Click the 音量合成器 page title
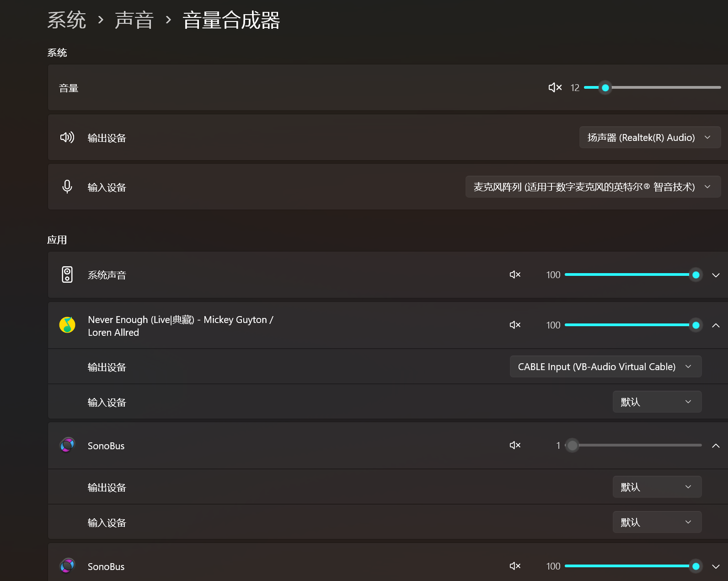This screenshot has width=728, height=581. (x=231, y=20)
